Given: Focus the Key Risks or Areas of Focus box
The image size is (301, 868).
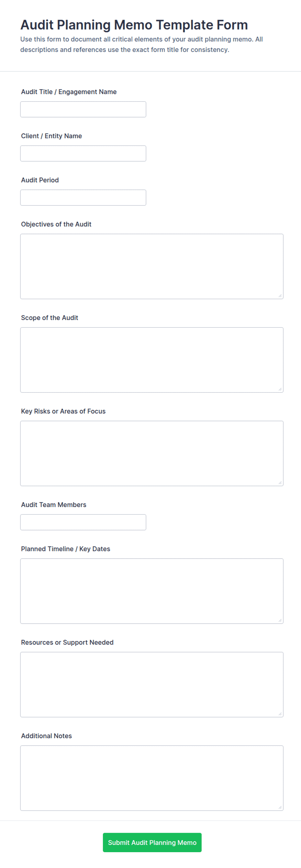Looking at the screenshot, I should pyautogui.click(x=152, y=453).
